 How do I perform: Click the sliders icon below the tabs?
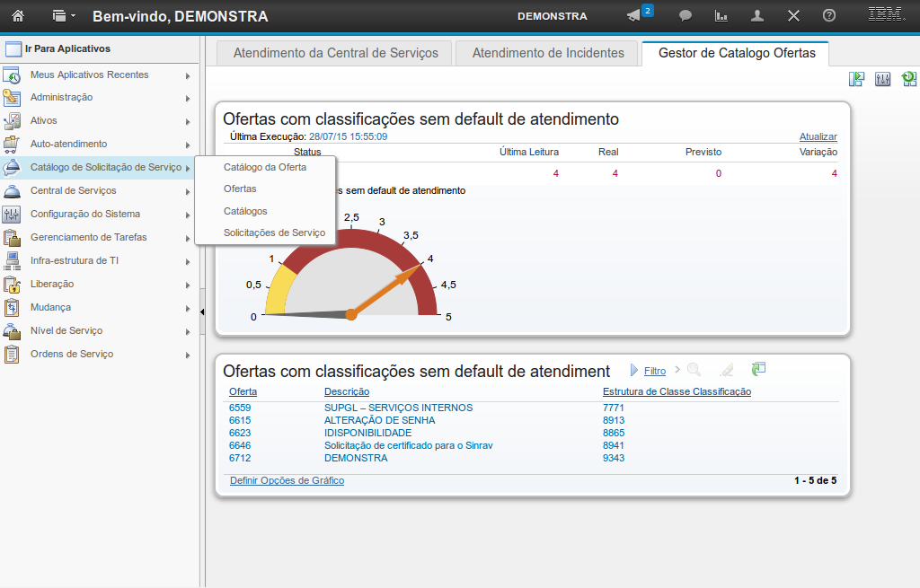coord(883,79)
